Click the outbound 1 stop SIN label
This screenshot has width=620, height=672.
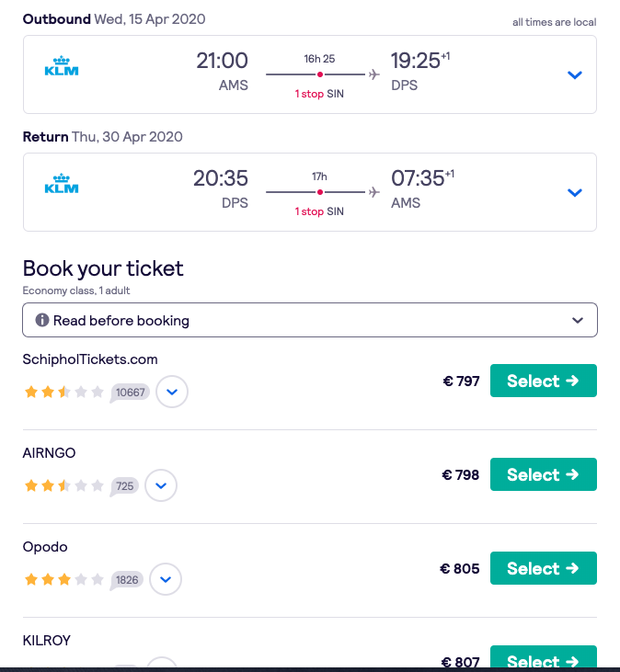coord(319,94)
